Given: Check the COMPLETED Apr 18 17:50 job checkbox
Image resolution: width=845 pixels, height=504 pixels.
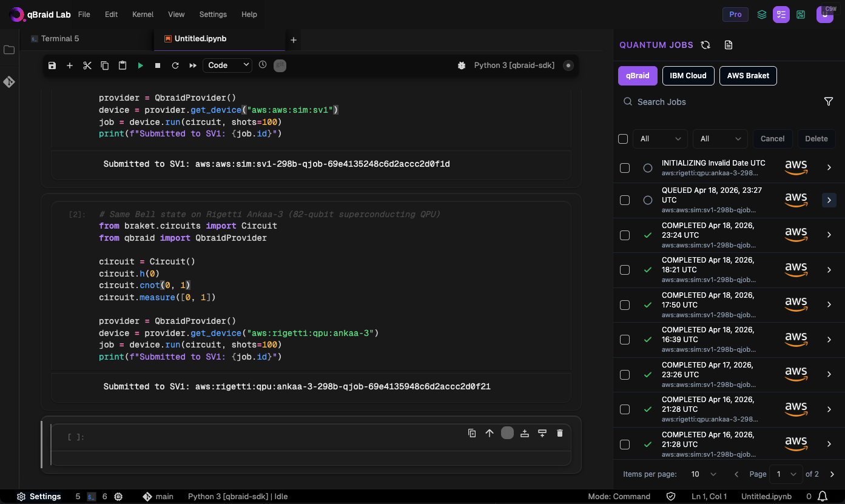Looking at the screenshot, I should [625, 305].
